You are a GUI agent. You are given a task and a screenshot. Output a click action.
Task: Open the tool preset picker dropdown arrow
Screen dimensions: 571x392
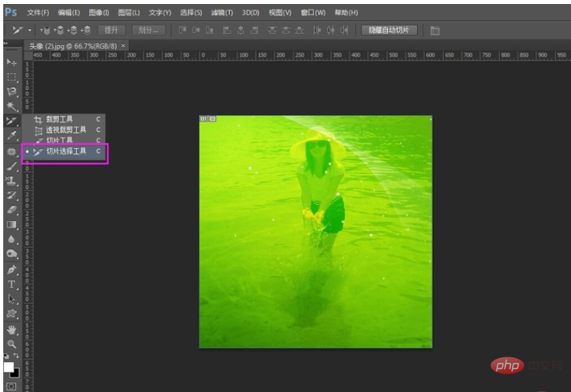click(x=29, y=30)
